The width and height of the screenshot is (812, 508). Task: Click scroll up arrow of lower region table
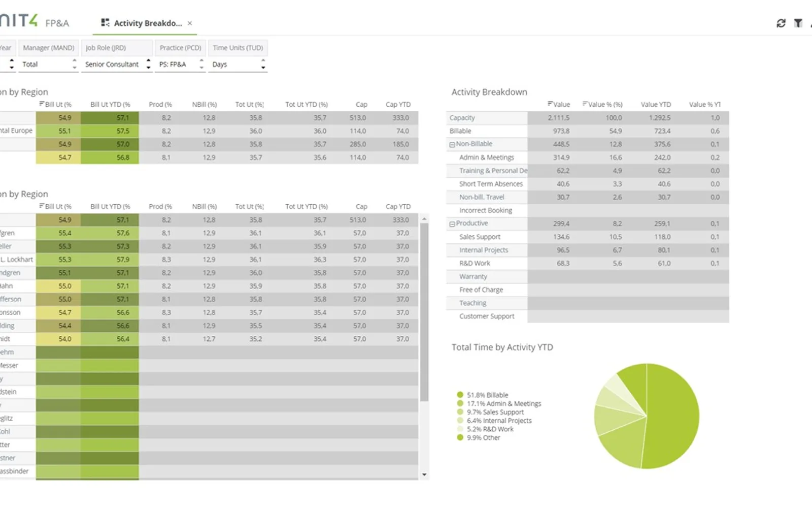(424, 219)
